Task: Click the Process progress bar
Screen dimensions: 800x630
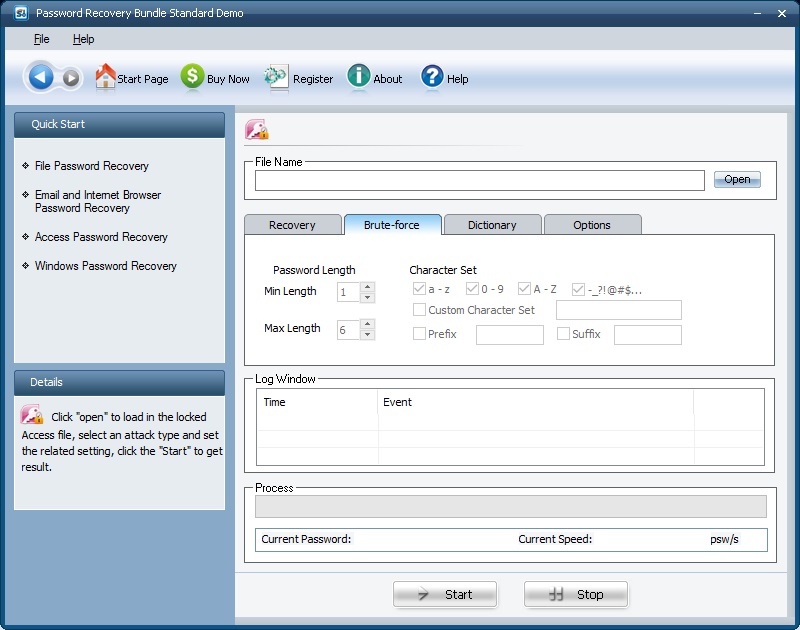Action: [511, 506]
